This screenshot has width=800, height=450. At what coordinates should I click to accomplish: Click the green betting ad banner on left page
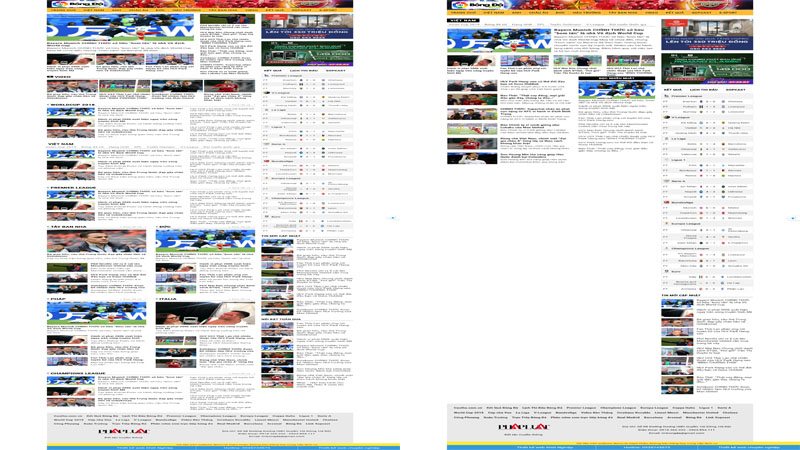click(307, 54)
